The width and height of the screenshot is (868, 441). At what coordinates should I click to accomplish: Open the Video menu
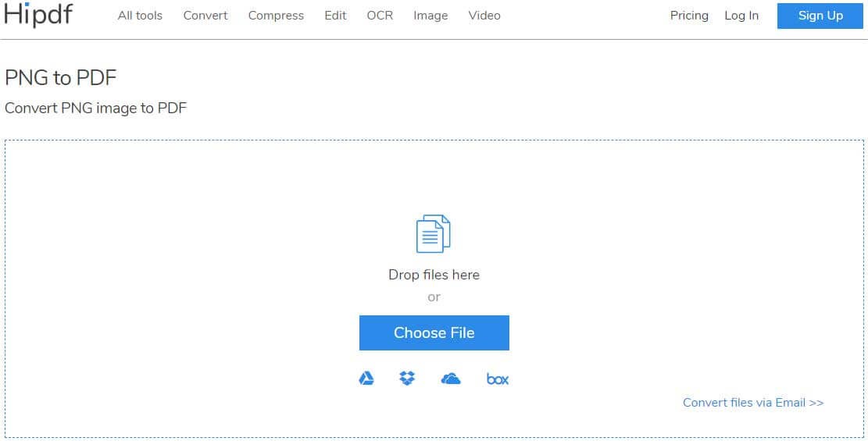click(x=484, y=16)
